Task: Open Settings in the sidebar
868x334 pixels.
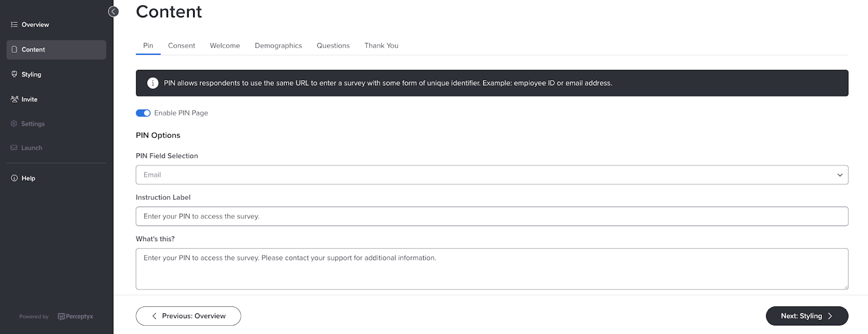Action: 56,124
